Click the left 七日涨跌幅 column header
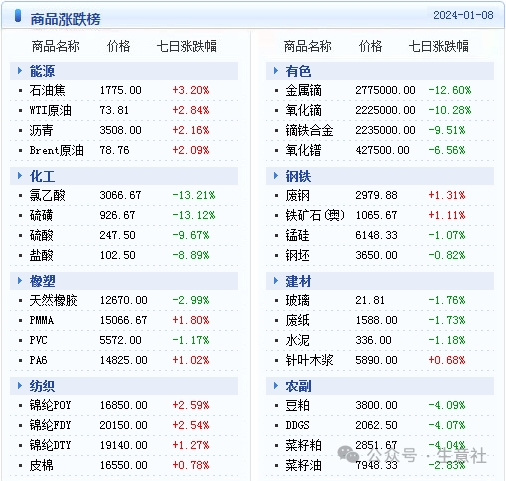 tap(187, 46)
